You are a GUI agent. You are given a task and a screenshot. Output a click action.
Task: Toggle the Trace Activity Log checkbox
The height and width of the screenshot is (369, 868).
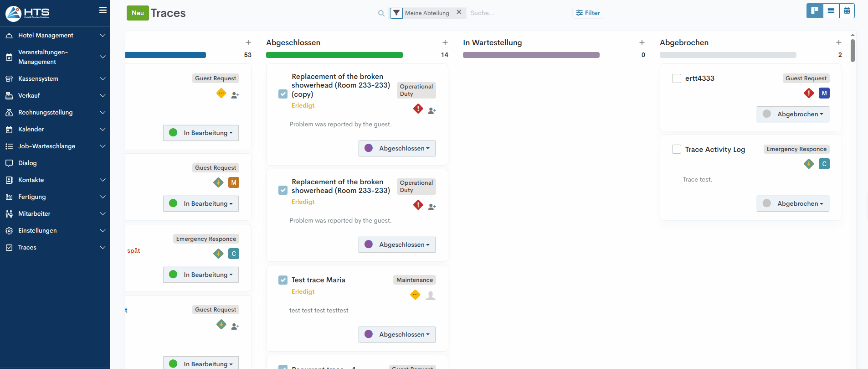[x=677, y=150]
